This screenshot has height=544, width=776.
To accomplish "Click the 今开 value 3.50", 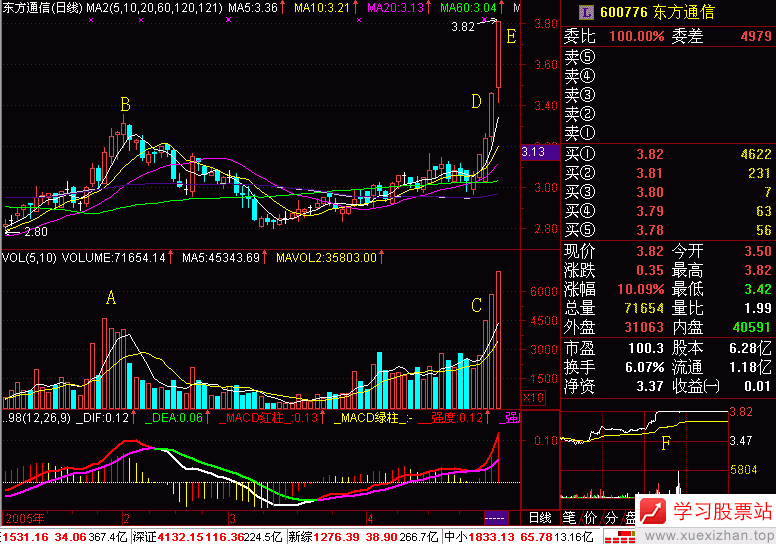I will point(758,251).
